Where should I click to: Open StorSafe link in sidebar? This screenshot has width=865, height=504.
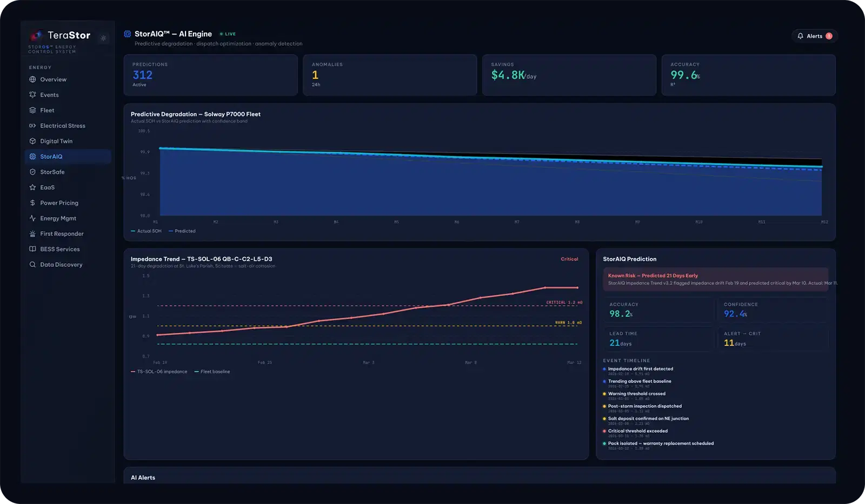coord(68,172)
